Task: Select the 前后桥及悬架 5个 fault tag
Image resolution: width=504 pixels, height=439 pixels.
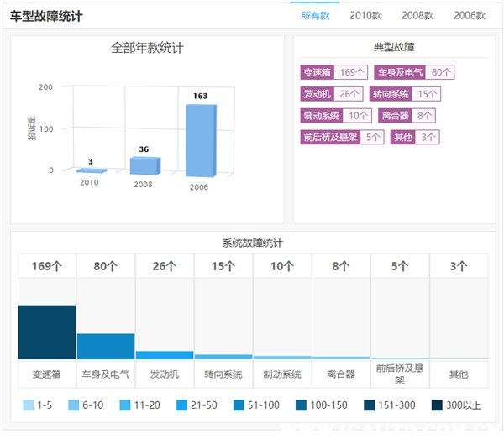Action: [342, 137]
